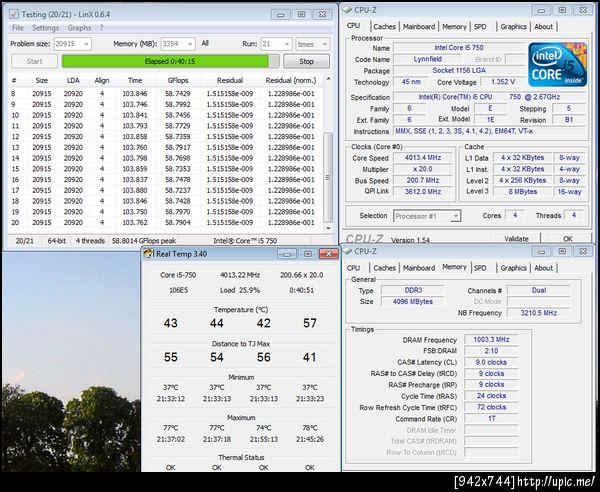This screenshot has width=600, height=492.
Task: Minimize the Real Temp window
Action: 287,254
